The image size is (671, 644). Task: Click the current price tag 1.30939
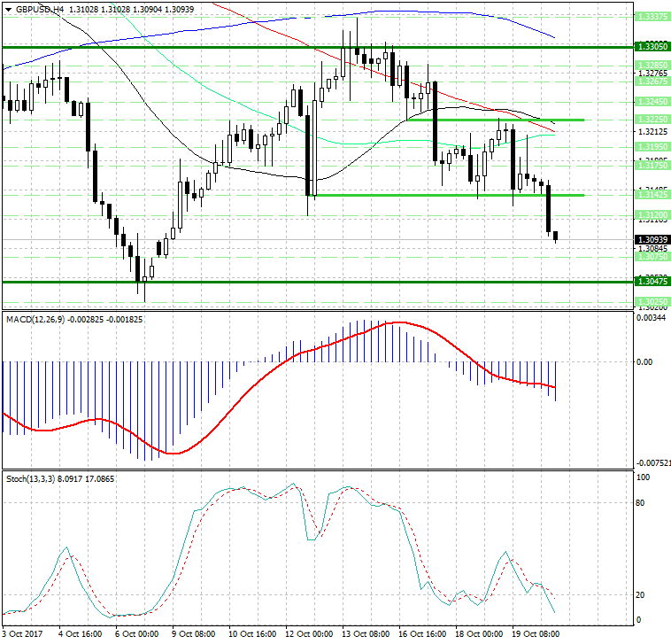(652, 239)
